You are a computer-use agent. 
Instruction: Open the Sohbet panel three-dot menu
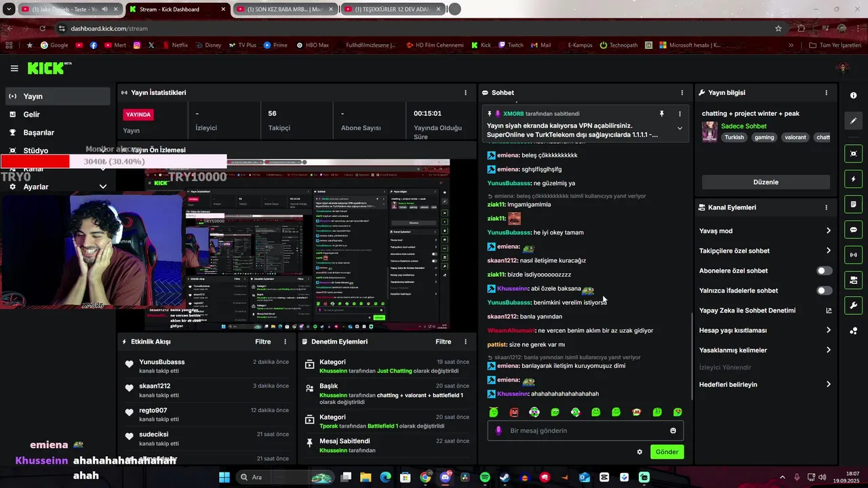[x=682, y=93]
